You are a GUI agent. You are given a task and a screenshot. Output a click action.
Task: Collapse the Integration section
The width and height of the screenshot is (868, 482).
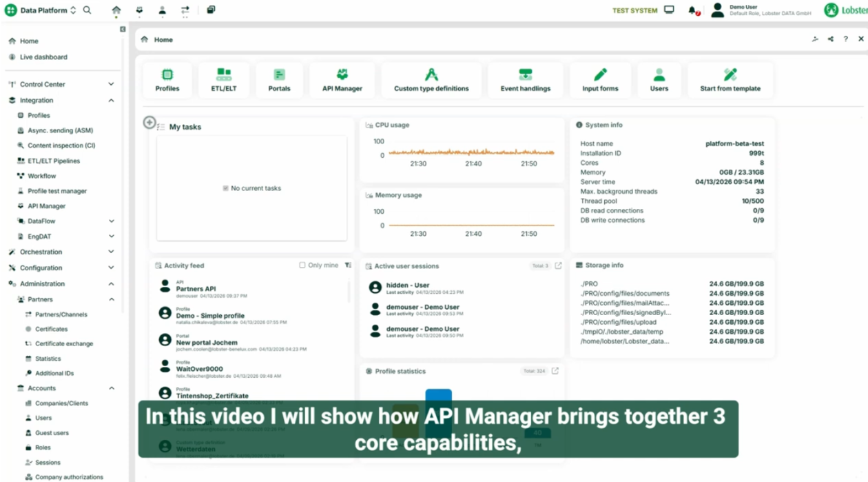click(x=111, y=101)
